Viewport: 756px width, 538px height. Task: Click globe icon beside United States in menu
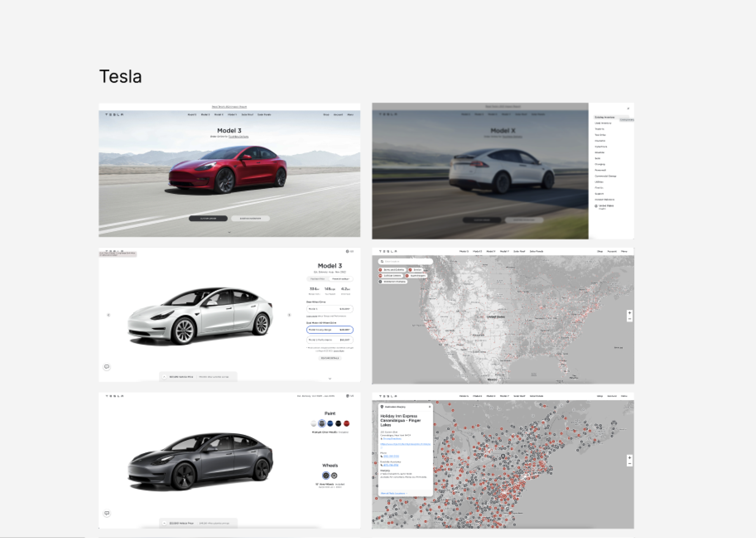596,206
